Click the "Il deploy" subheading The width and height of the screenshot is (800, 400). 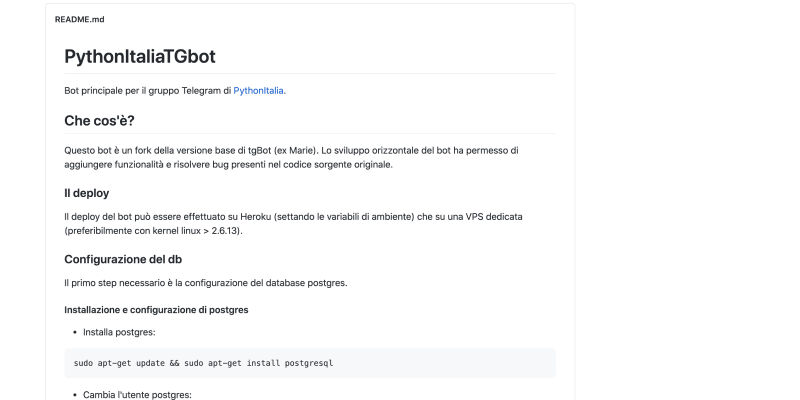tap(87, 193)
